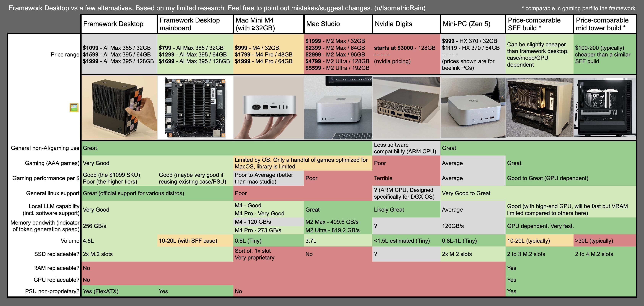Click the Framework Desktop case photo
644x306 pixels.
119,108
